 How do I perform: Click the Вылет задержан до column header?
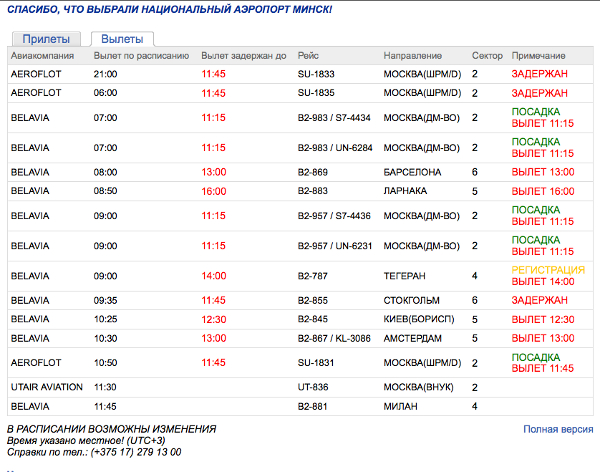click(x=243, y=56)
